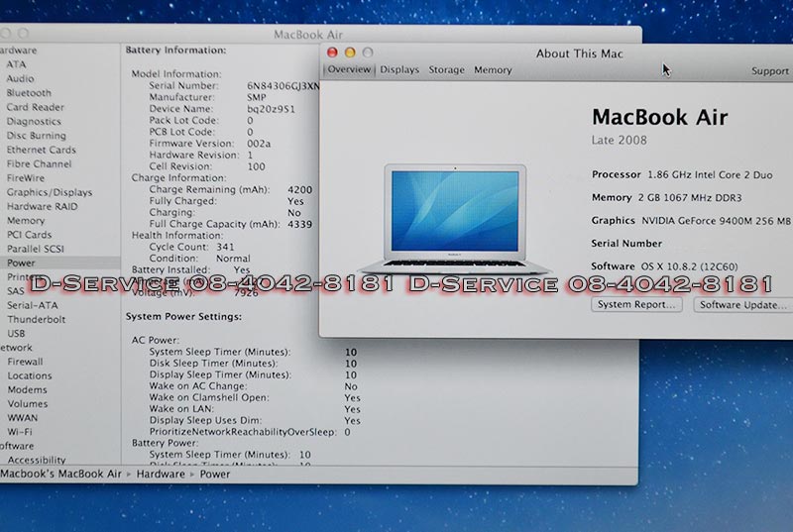Click the Display Sleep Uses Dim row
Screen dimensions: 793x532
[255, 420]
